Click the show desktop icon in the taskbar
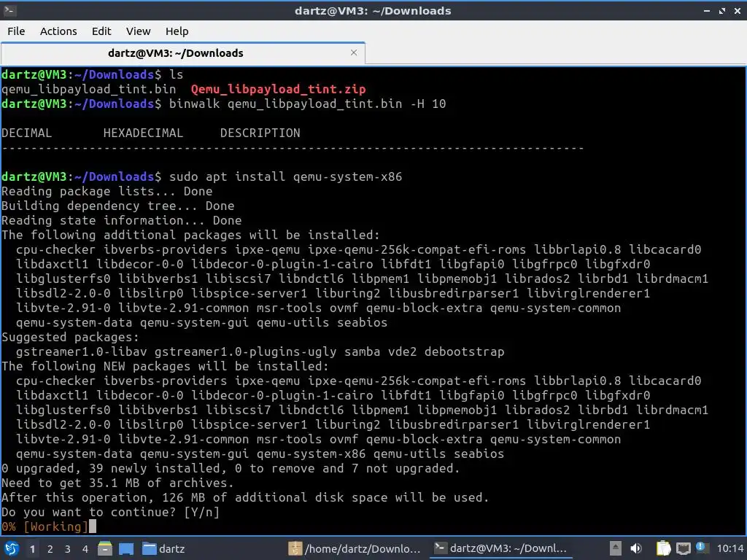 click(x=125, y=548)
